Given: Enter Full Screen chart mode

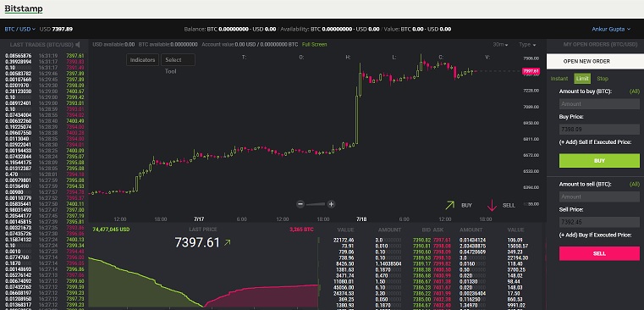Looking at the screenshot, I should [314, 44].
